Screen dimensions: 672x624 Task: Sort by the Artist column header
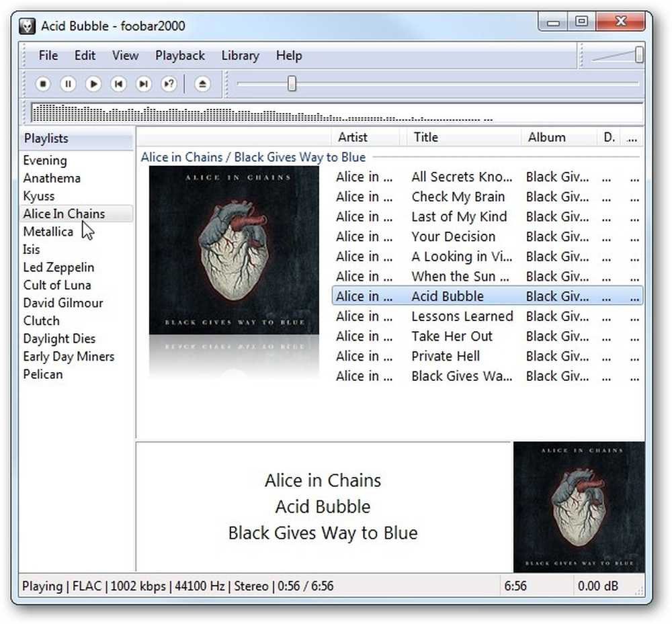[365, 138]
